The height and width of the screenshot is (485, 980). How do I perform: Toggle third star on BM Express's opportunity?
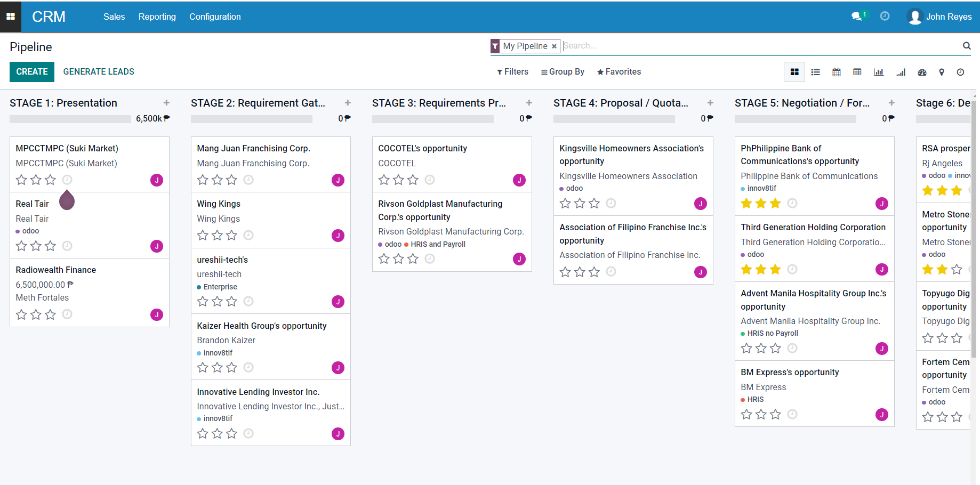click(x=775, y=414)
